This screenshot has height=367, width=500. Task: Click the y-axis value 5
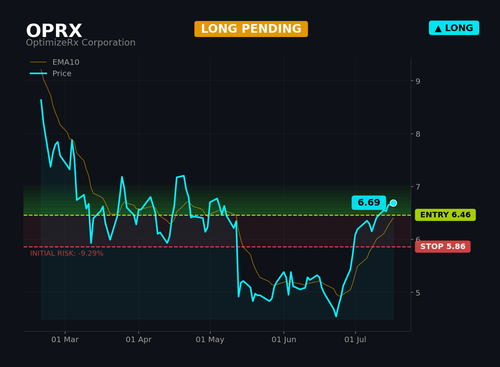[418, 293]
